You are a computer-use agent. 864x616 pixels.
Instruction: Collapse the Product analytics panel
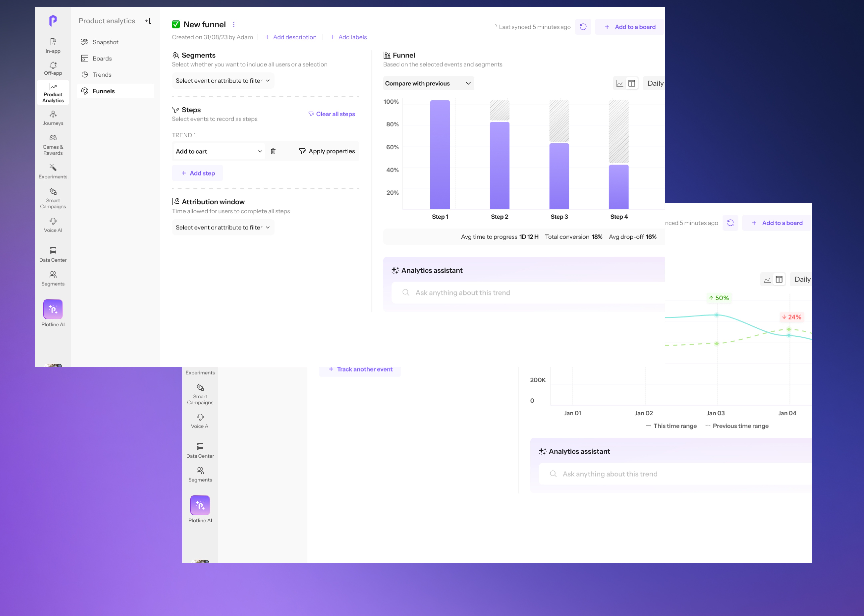149,21
